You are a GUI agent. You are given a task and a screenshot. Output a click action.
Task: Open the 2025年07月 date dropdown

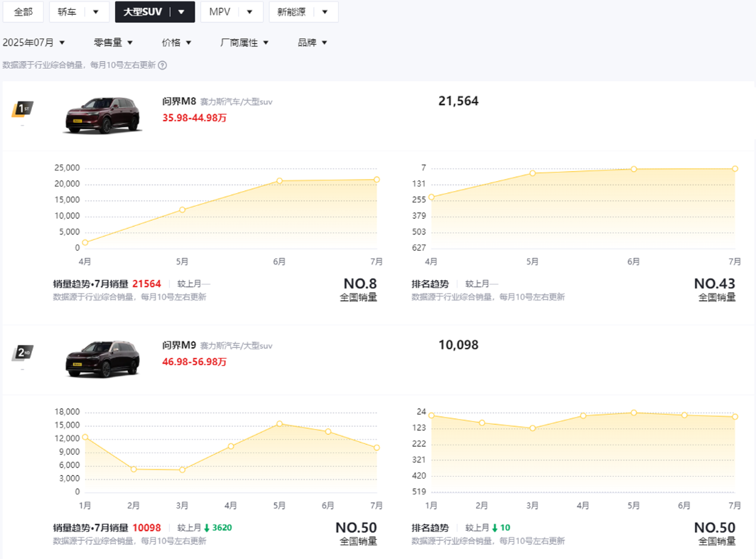coord(34,43)
